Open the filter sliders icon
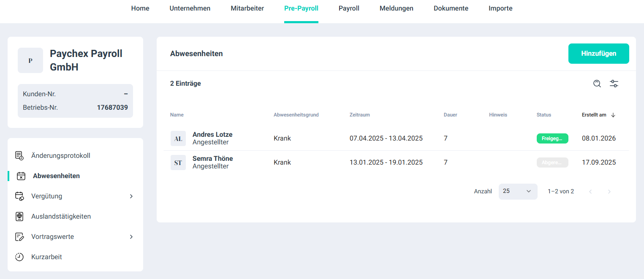The image size is (644, 279). [614, 84]
